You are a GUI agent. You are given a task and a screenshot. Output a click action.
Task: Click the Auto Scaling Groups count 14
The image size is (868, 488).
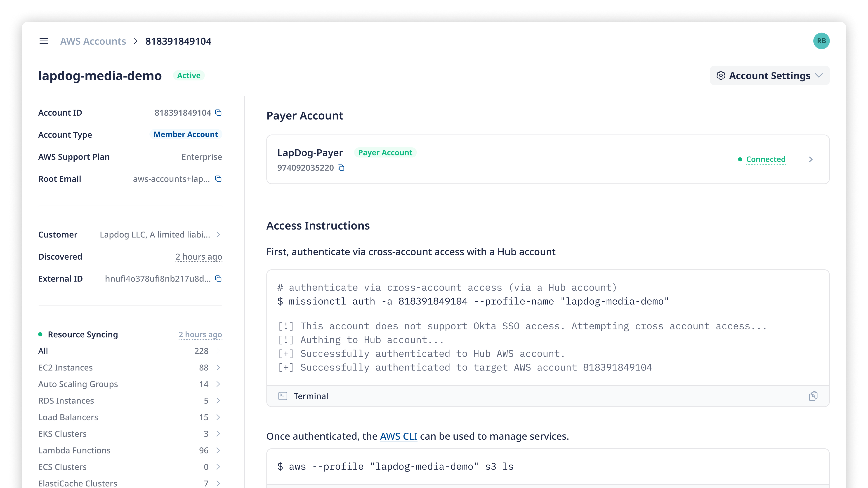click(x=204, y=384)
